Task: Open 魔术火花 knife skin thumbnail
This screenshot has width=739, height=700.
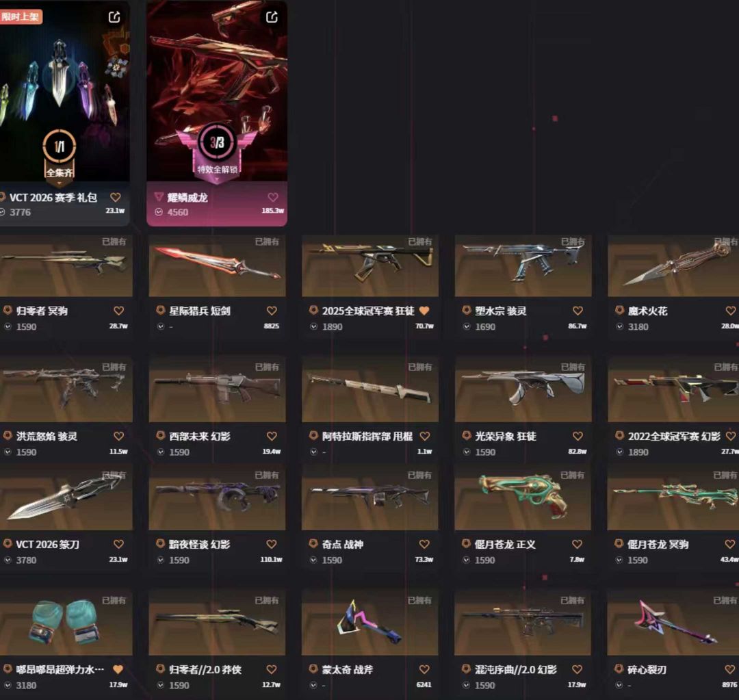Action: pyautogui.click(x=673, y=266)
